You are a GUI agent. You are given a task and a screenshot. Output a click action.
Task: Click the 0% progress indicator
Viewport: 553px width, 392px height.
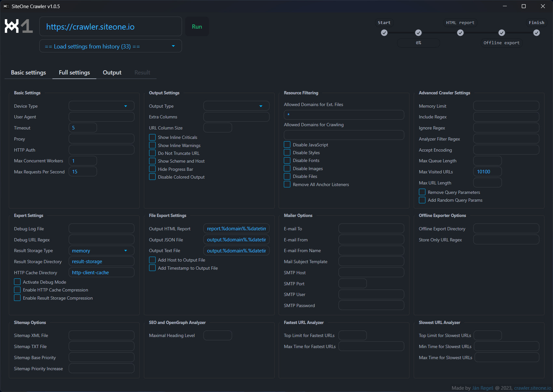pos(418,43)
